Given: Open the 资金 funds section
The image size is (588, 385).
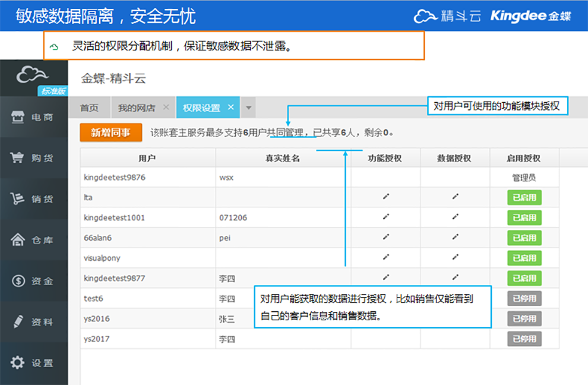Looking at the screenshot, I should tap(34, 280).
